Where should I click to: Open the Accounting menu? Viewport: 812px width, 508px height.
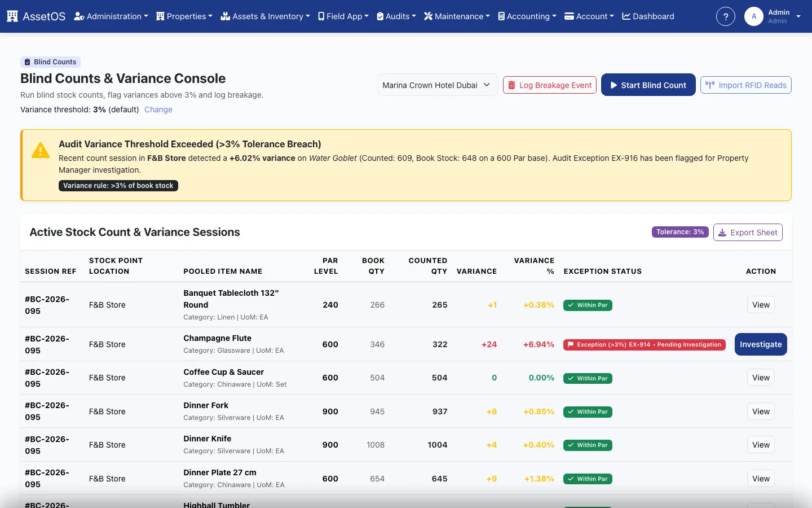click(x=527, y=16)
